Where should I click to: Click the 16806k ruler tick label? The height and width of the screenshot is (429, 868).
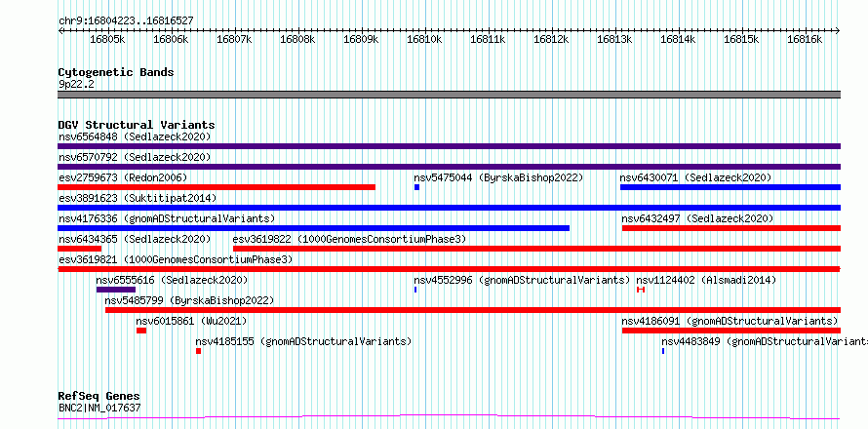click(171, 39)
